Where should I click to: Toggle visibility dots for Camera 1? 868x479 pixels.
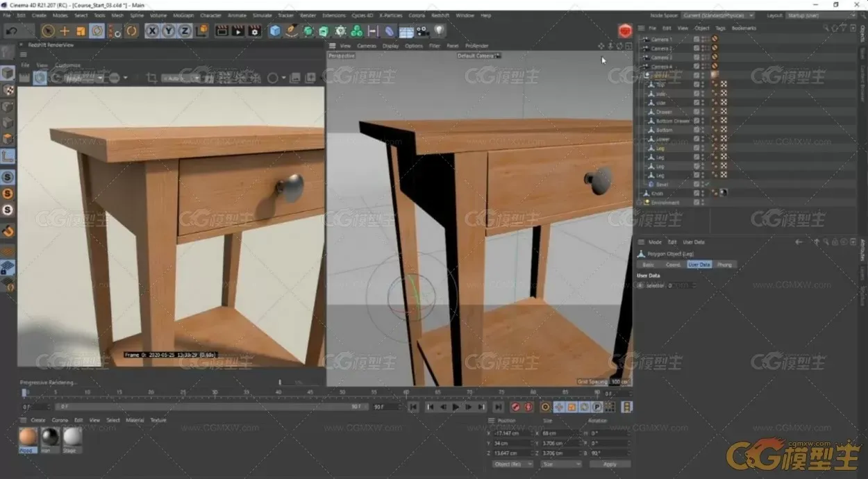click(703, 40)
